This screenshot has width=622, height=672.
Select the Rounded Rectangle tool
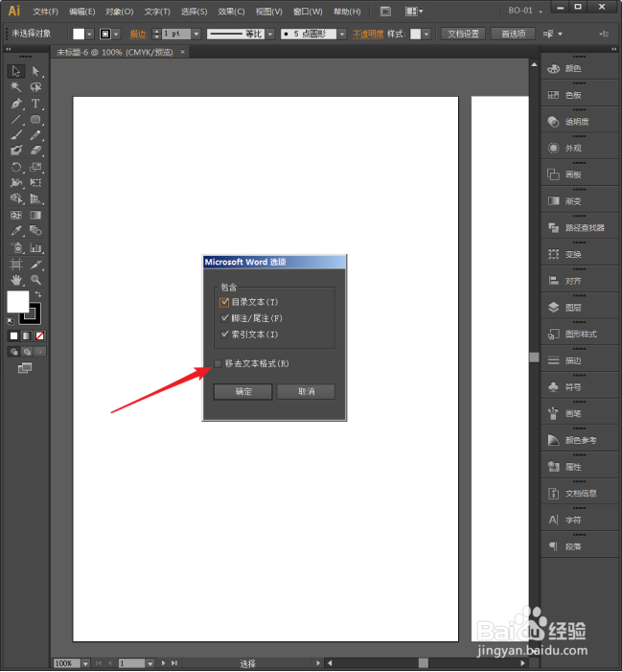point(35,120)
